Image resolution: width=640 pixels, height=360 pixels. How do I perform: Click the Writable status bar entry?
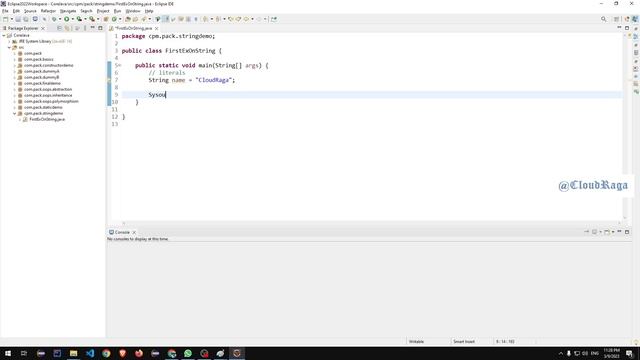(416, 341)
